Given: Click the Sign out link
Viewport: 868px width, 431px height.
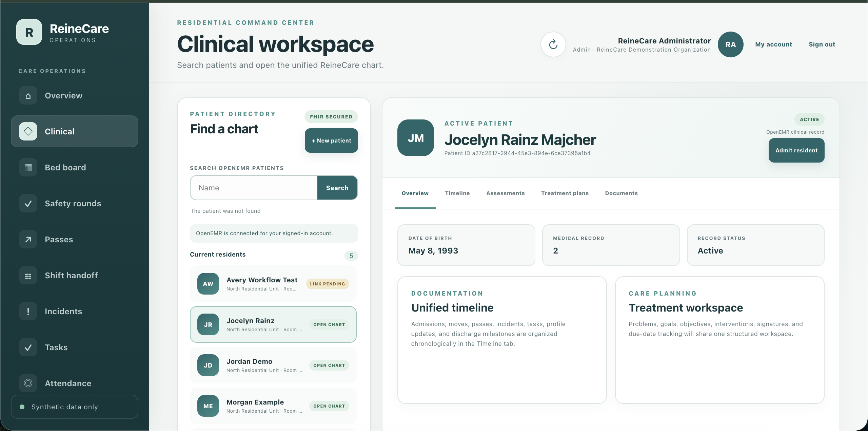Looking at the screenshot, I should coord(822,44).
